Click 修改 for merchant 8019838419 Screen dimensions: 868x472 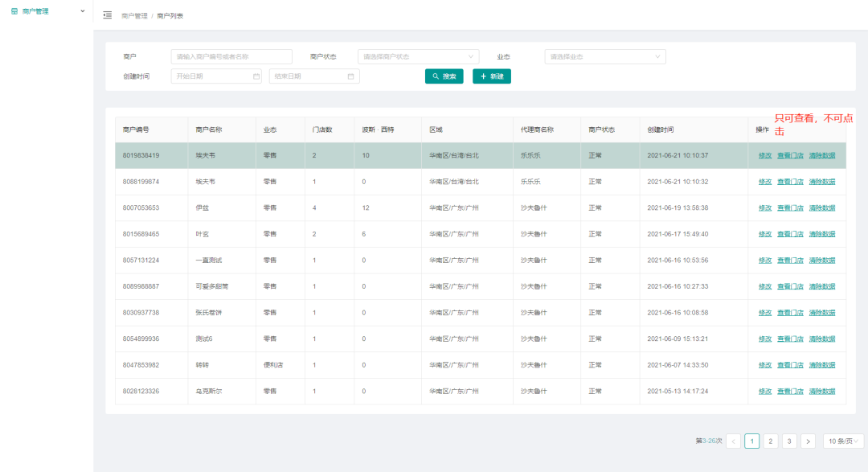764,155
